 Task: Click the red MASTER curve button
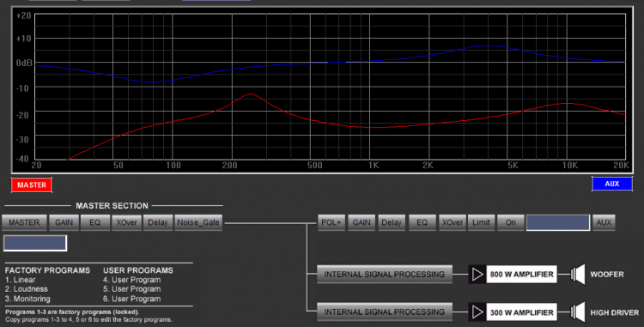click(32, 185)
